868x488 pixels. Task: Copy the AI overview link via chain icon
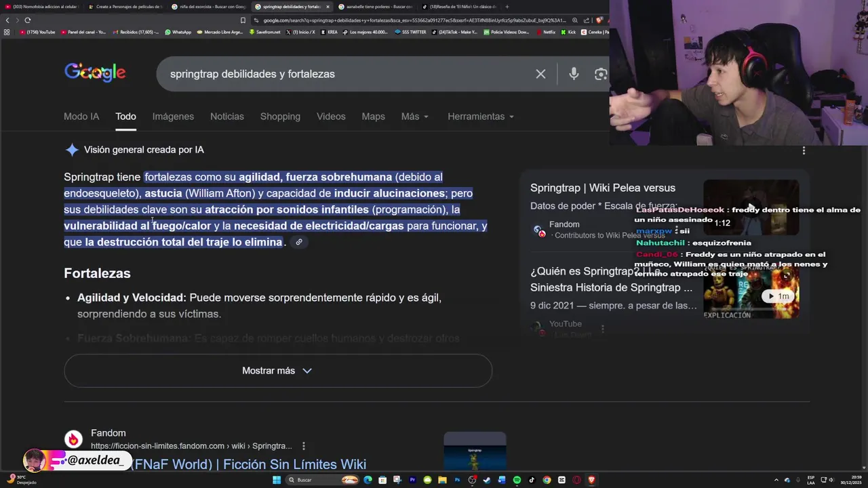[x=298, y=242]
